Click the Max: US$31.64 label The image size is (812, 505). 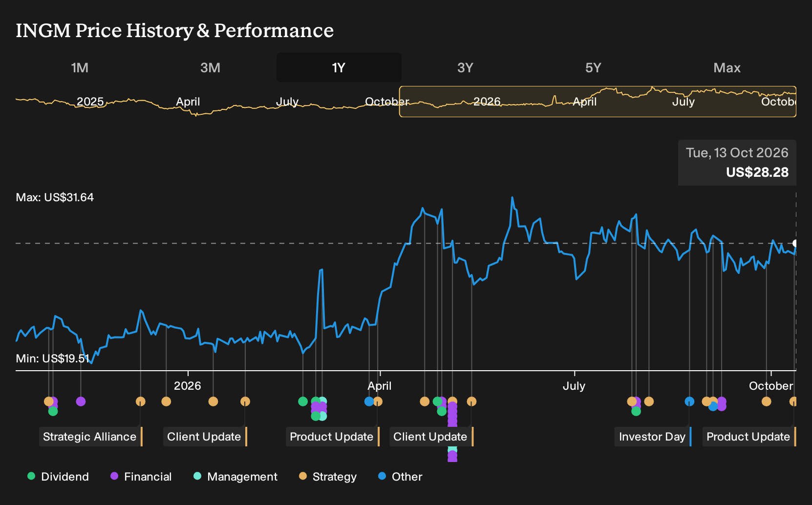coord(55,197)
